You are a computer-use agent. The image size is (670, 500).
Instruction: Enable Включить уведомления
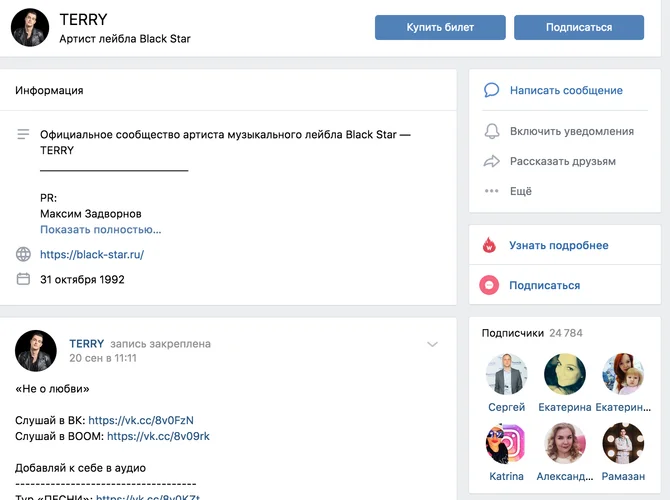tap(572, 131)
